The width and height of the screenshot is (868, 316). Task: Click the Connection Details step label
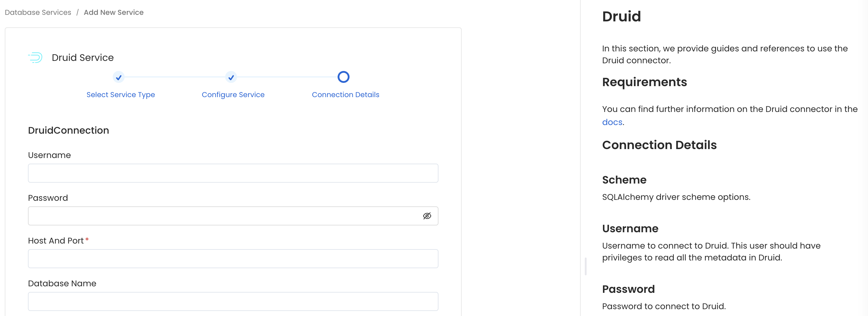[x=345, y=94]
